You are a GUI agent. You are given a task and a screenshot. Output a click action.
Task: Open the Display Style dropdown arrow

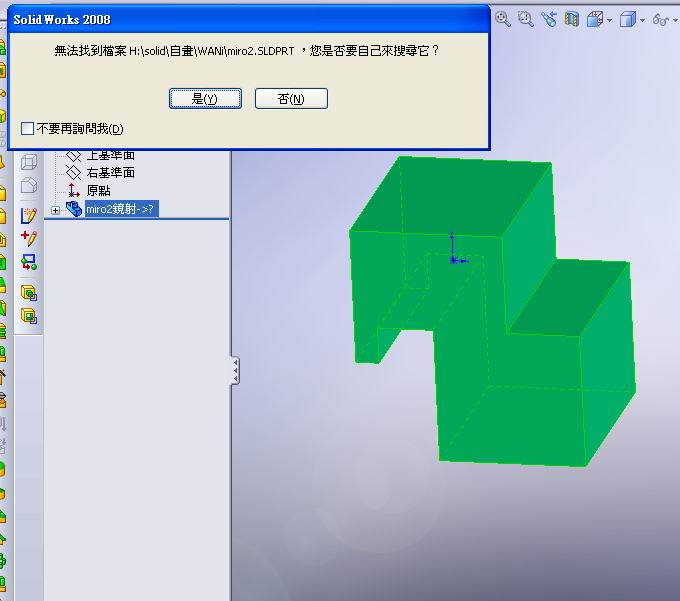(642, 20)
